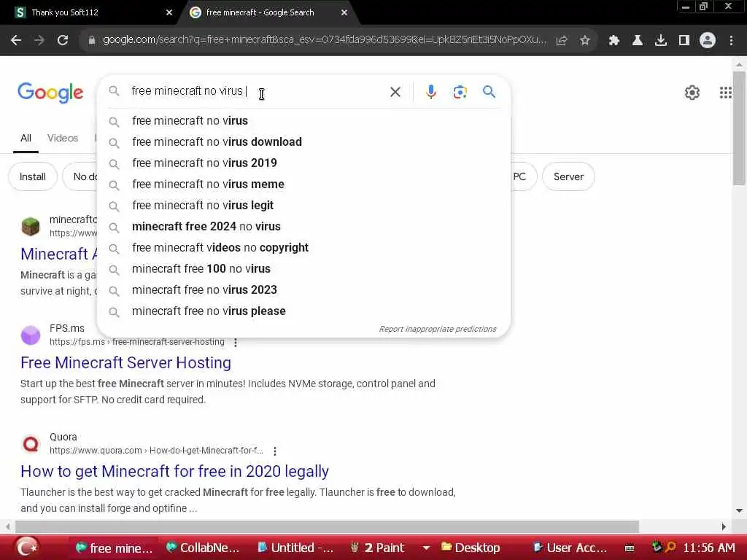Open the Downloads icon in the toolbar
Viewport: 747px width, 560px height.
click(661, 41)
